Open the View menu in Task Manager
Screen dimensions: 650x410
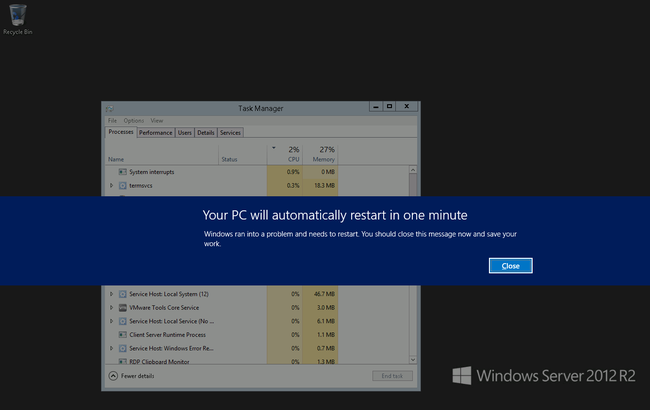pos(157,121)
